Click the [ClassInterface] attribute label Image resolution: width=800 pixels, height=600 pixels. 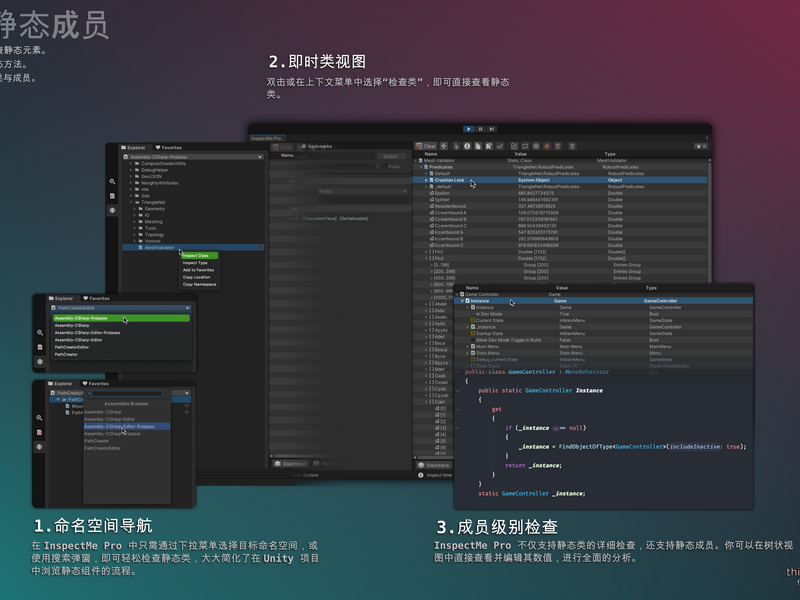319,218
